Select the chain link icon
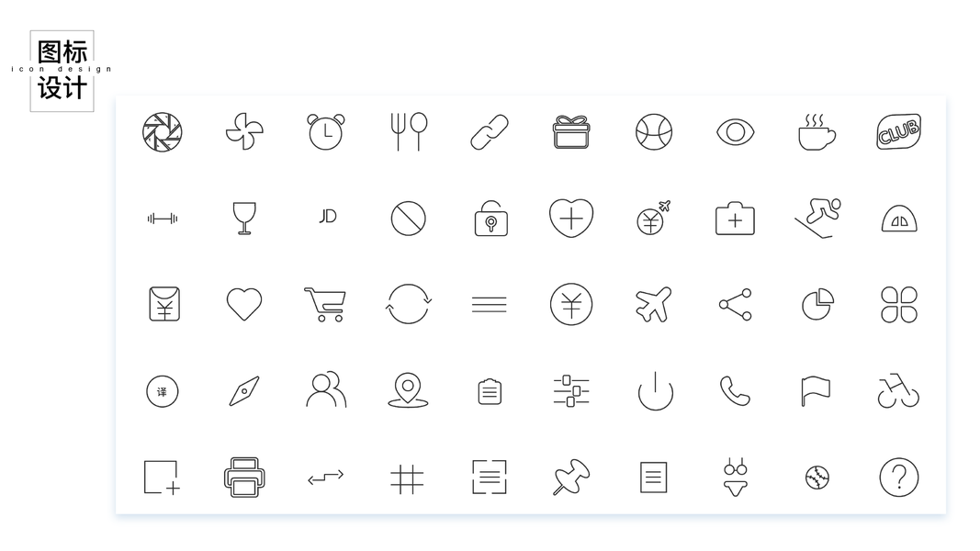 coord(490,132)
